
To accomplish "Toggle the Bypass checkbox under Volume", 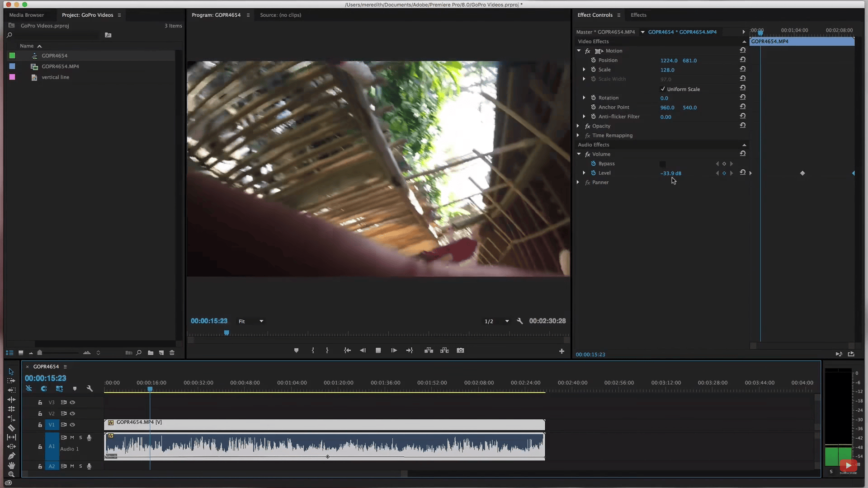I will click(x=662, y=164).
